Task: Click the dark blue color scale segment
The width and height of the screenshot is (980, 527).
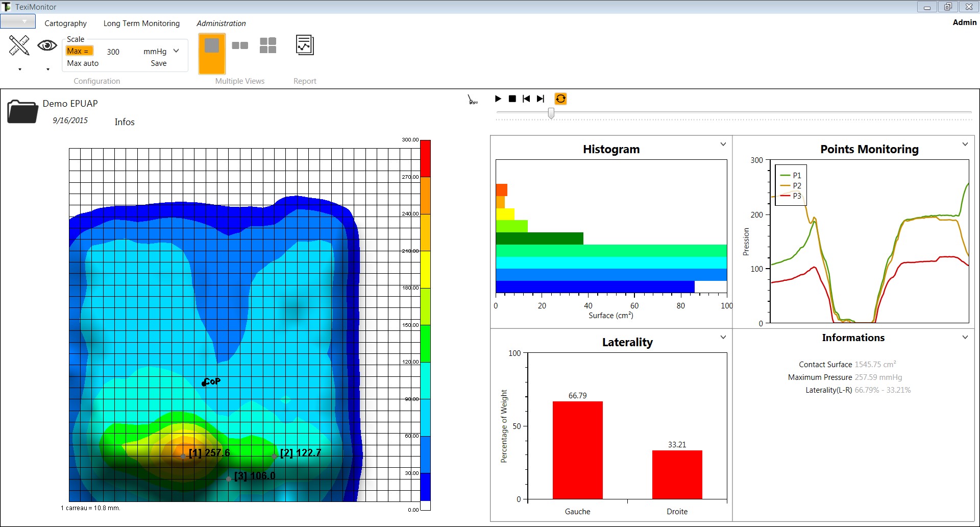Action: point(425,487)
